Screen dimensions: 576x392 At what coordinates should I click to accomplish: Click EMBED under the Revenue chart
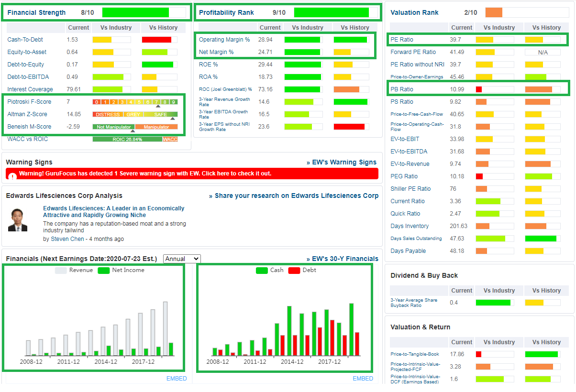(x=177, y=379)
